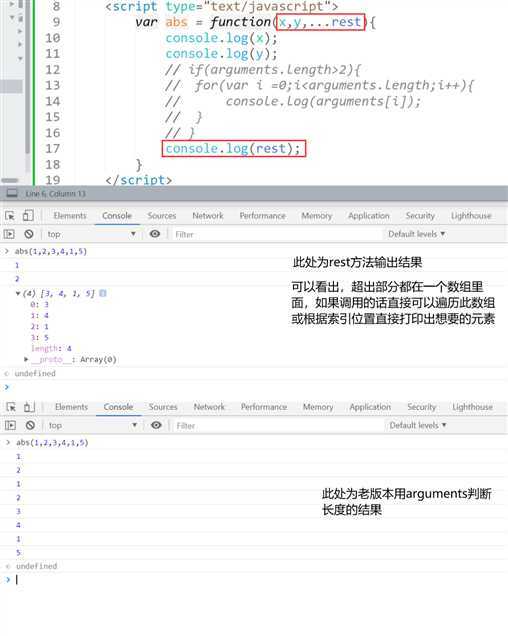Click the editor vertical scrollbar thumb
This screenshot has height=636, width=508.
[27, 77]
